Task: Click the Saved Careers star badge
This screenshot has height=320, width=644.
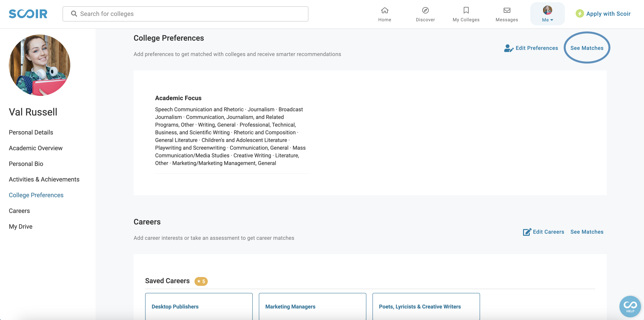Action: (x=201, y=281)
